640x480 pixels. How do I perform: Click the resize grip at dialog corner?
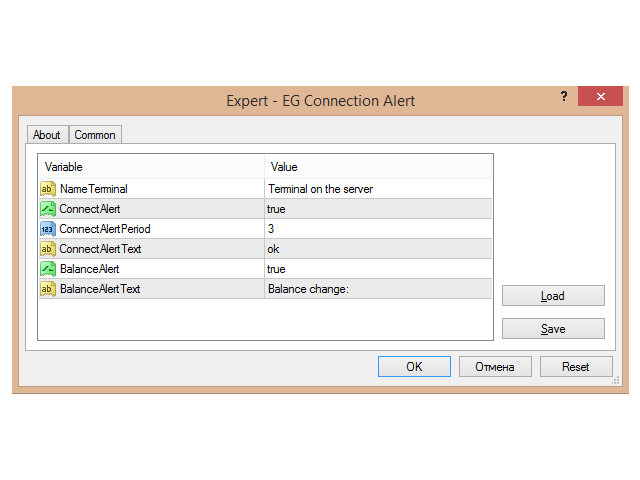616,380
